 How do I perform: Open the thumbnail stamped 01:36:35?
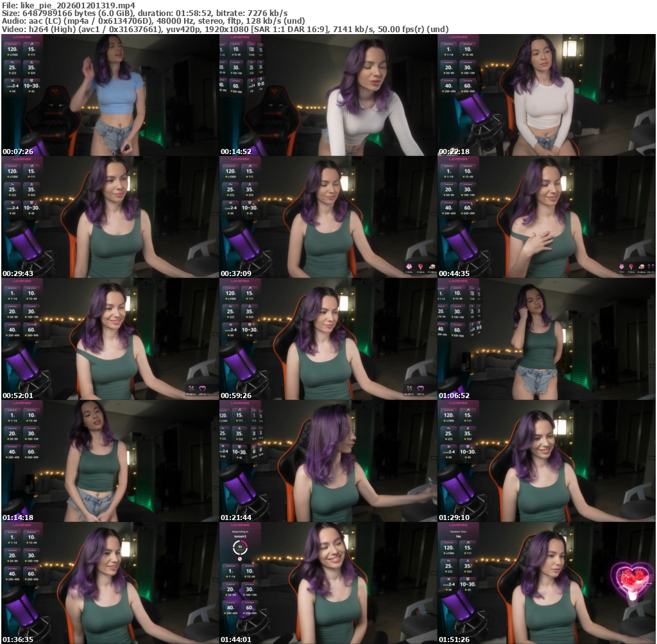(x=110, y=583)
